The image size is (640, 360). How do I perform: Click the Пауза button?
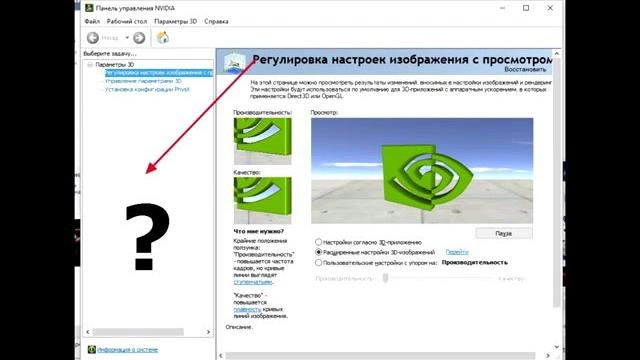(x=504, y=233)
